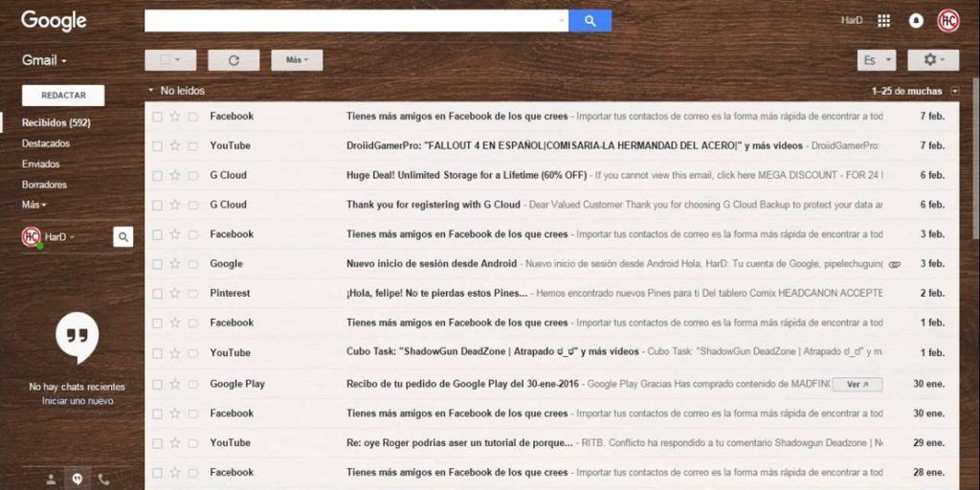Open the Enviados folder

[x=41, y=164]
